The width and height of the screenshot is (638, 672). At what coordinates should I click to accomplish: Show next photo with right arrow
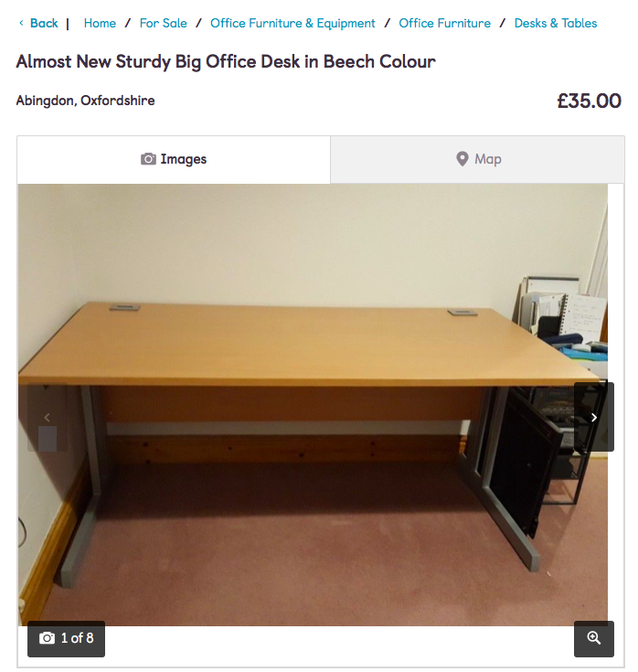(594, 417)
